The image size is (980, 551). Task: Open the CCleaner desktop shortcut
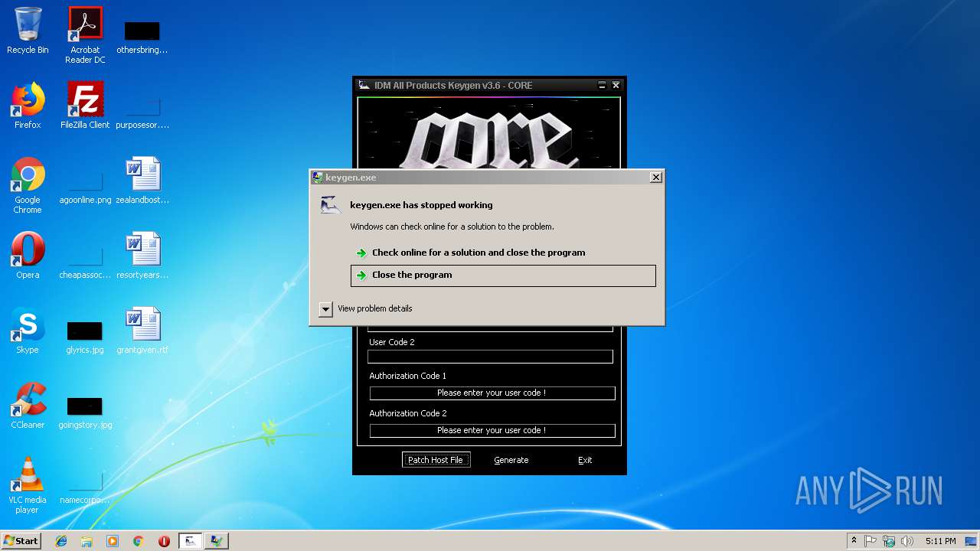coord(28,406)
